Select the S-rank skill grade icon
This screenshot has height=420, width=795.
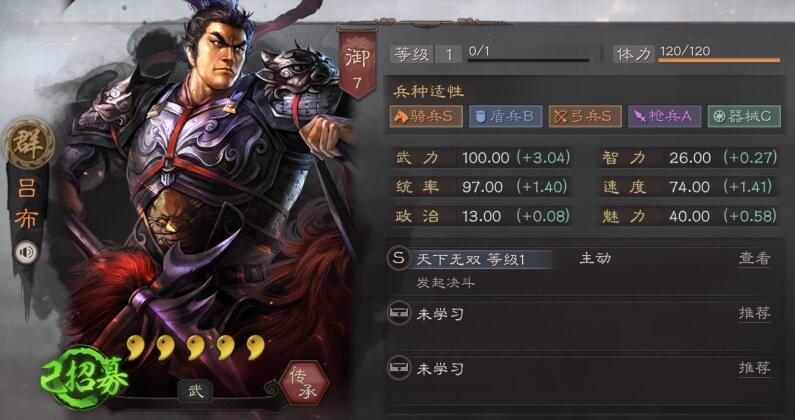click(x=399, y=259)
